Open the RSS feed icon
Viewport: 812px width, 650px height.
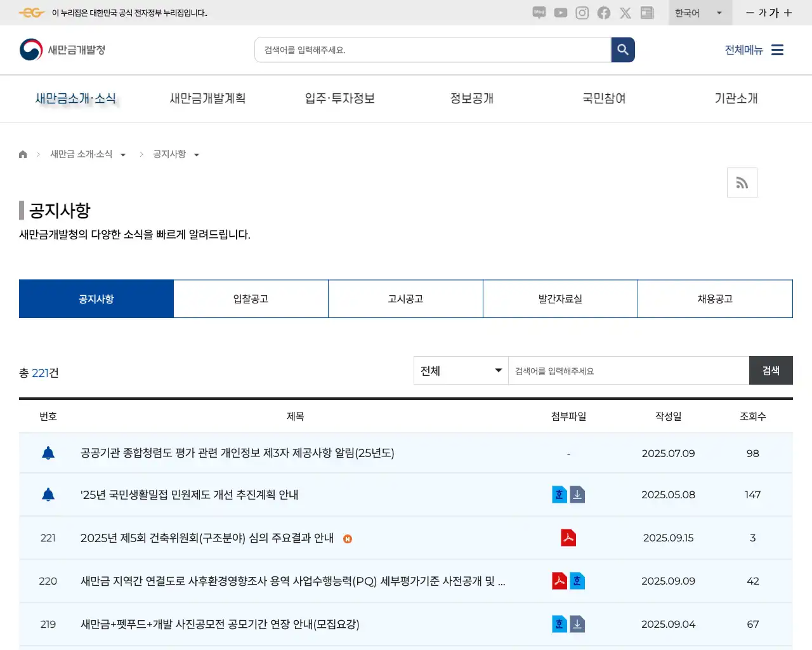click(x=742, y=182)
